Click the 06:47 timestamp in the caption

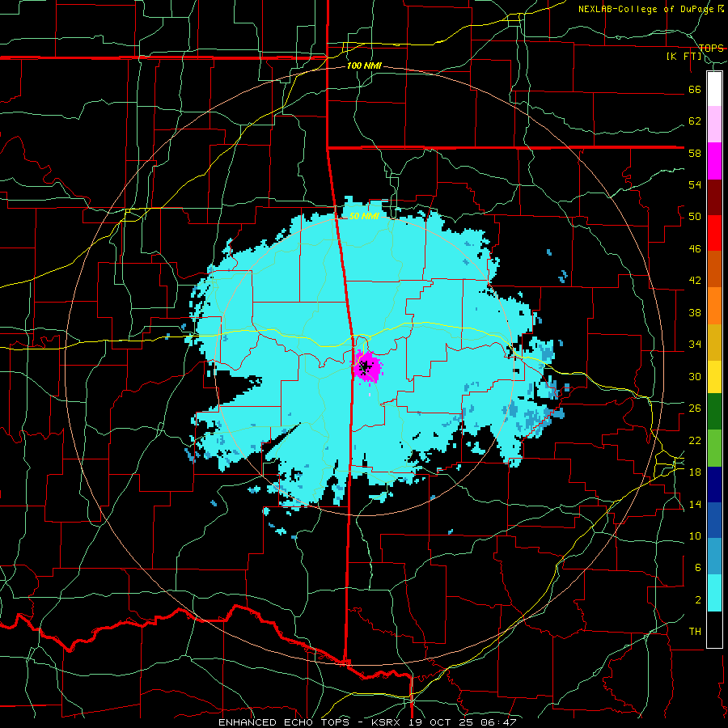[x=500, y=722]
